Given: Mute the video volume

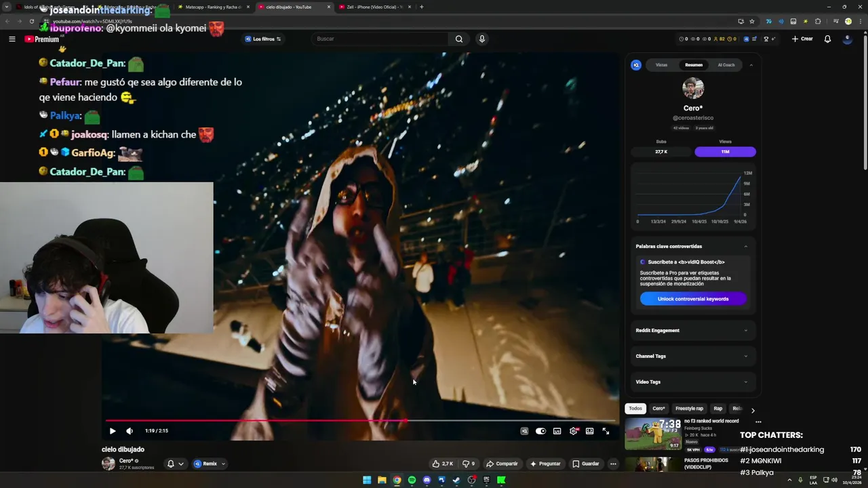Looking at the screenshot, I should (130, 431).
